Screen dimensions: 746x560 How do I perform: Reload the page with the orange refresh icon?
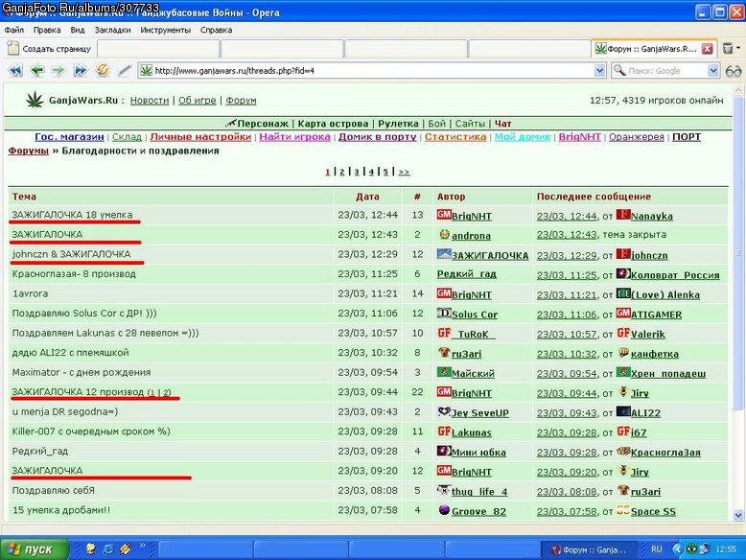(103, 70)
